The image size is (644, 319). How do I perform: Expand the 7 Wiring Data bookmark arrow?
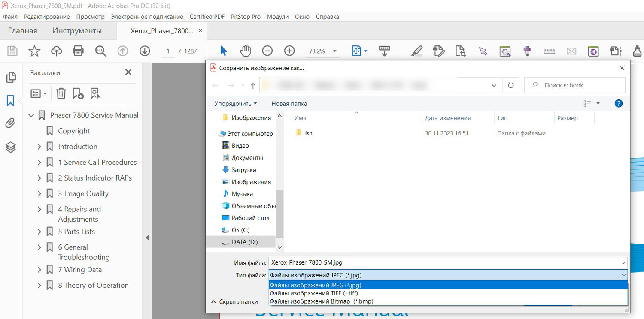pyautogui.click(x=39, y=270)
